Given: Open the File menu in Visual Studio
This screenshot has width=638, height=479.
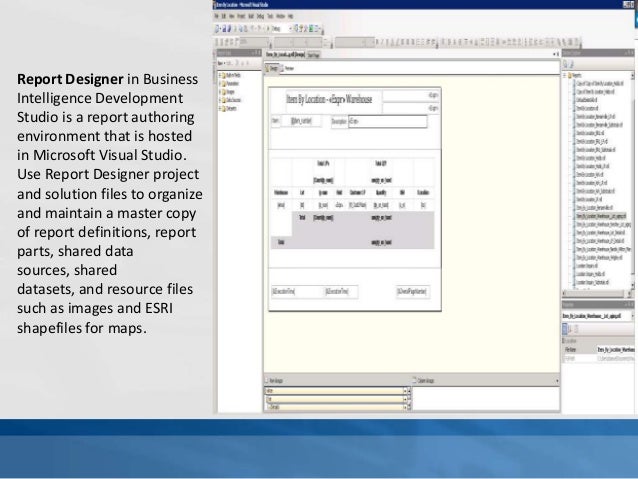Looking at the screenshot, I should 216,16.
